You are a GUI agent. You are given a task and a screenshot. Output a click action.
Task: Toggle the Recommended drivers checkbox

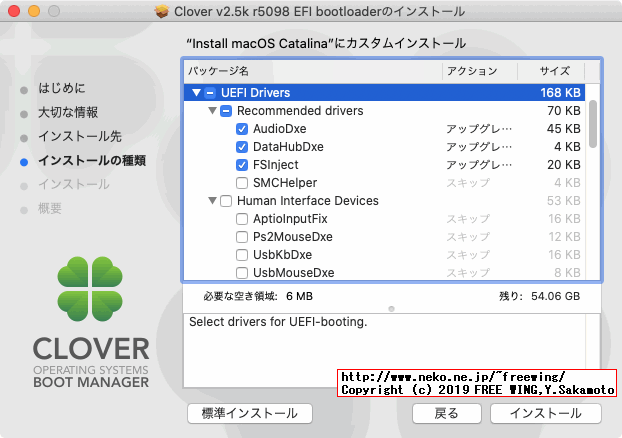coord(226,111)
